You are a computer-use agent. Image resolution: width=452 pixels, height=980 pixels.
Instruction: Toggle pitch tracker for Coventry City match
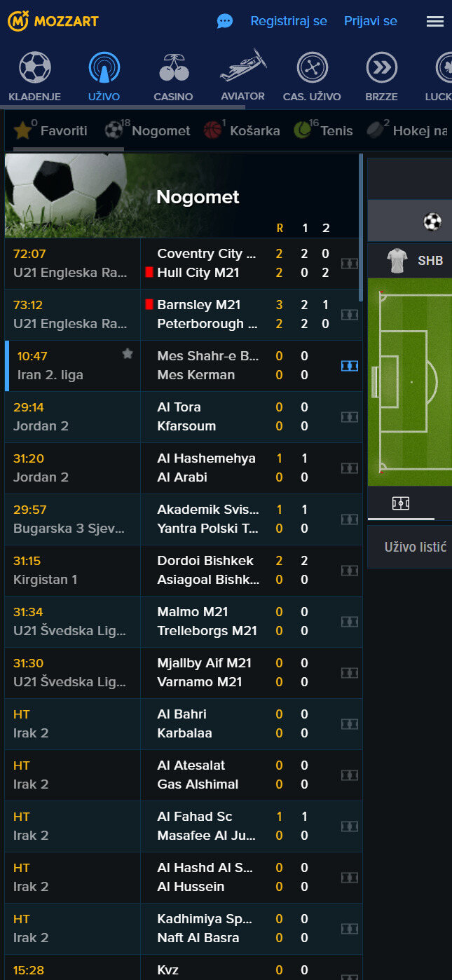(349, 264)
